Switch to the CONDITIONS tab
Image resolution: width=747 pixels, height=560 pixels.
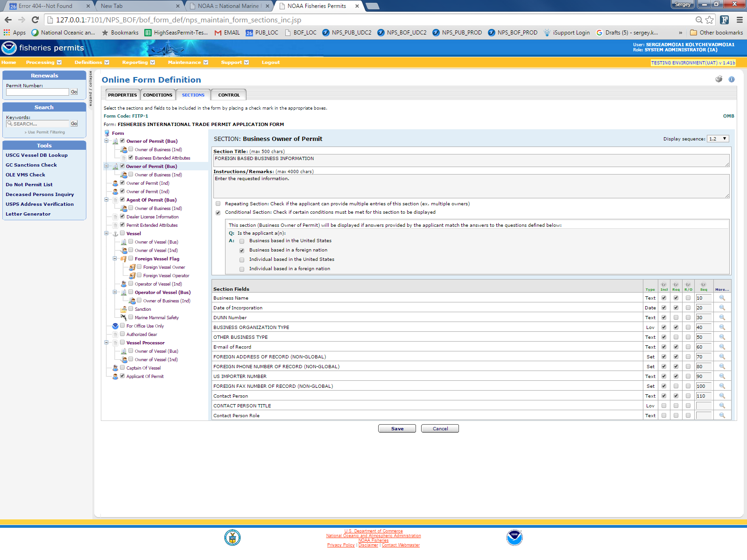point(158,95)
